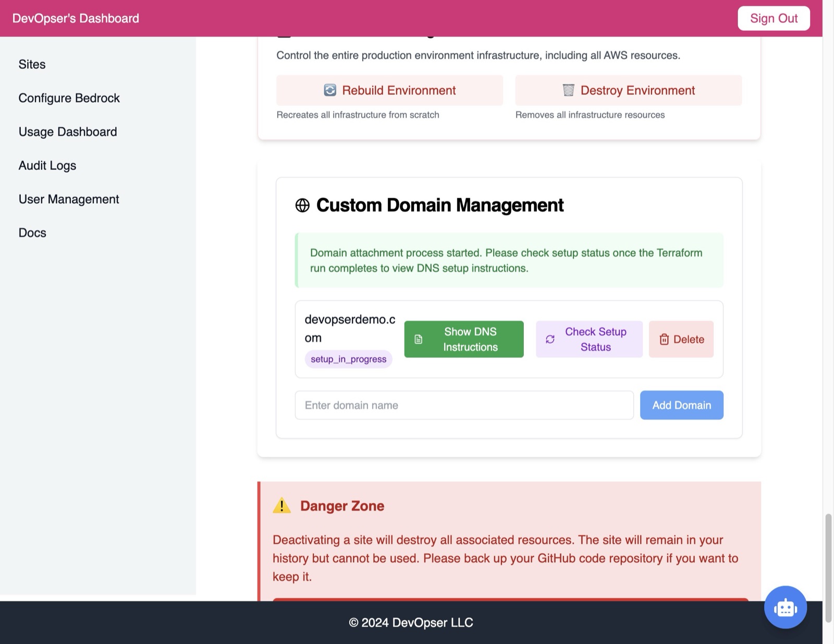Click the Danger Zone heading
This screenshot has height=644, width=834.
click(x=342, y=506)
